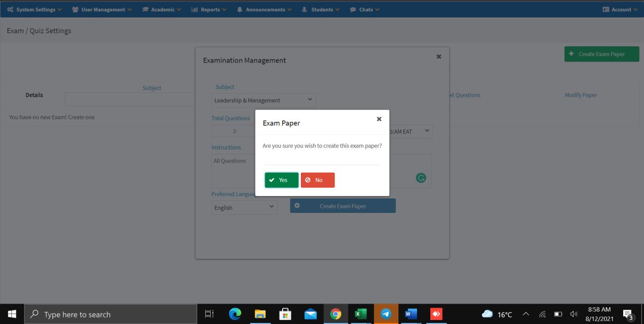644x324 pixels.
Task: Open the System Settings menu
Action: (x=34, y=9)
